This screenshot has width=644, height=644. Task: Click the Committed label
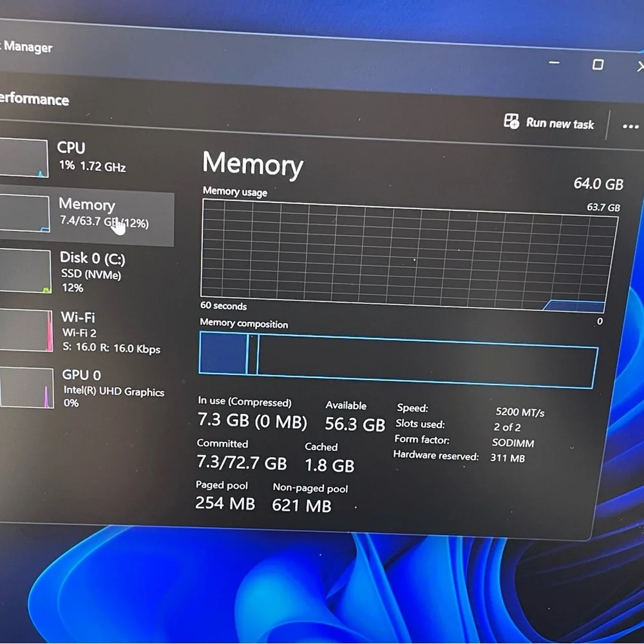(x=222, y=444)
